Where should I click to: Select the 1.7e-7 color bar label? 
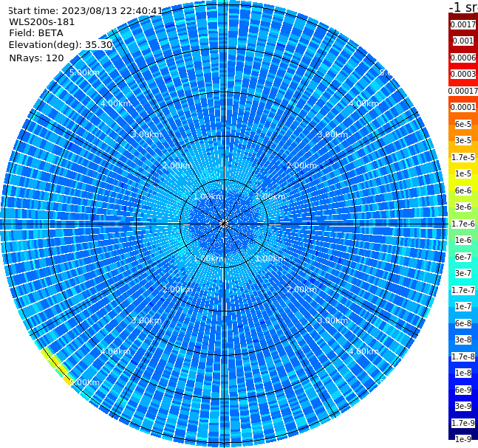pyautogui.click(x=463, y=290)
